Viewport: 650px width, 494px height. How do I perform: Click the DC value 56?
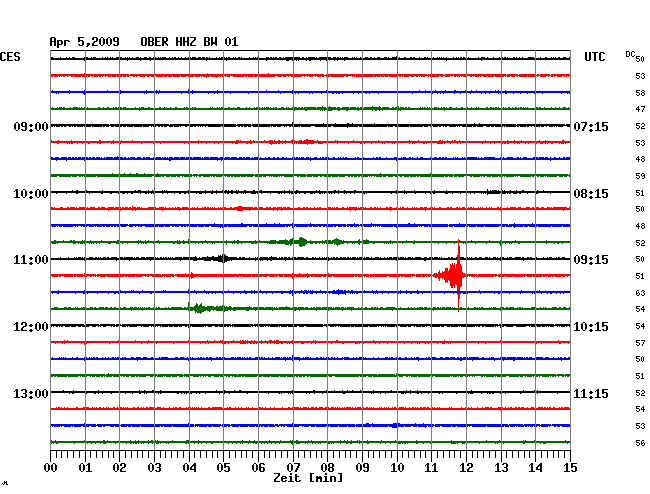pos(640,443)
